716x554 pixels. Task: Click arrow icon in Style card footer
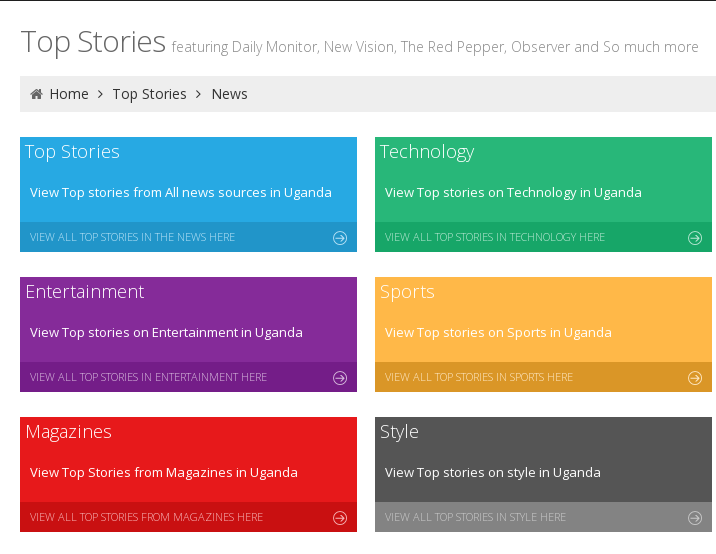[x=695, y=517]
